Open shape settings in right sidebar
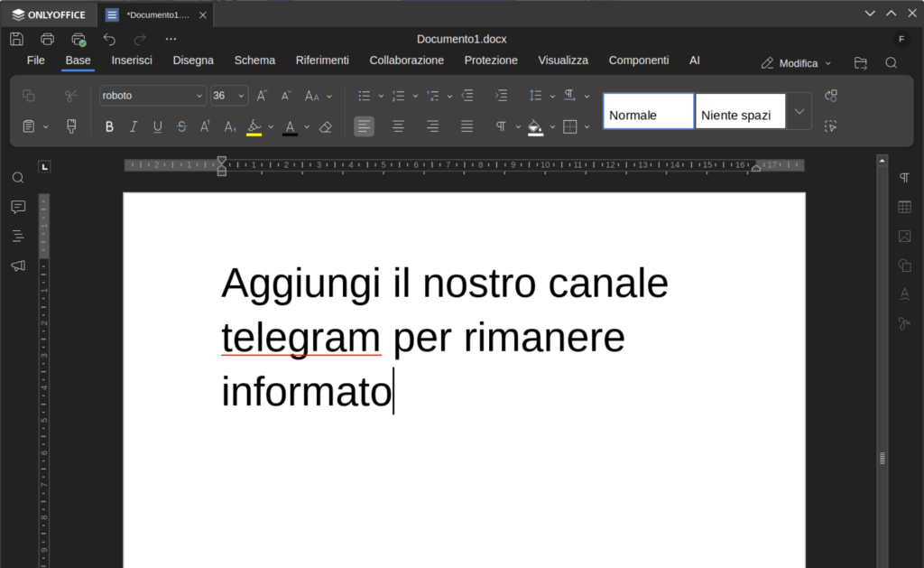924x568 pixels. (904, 265)
